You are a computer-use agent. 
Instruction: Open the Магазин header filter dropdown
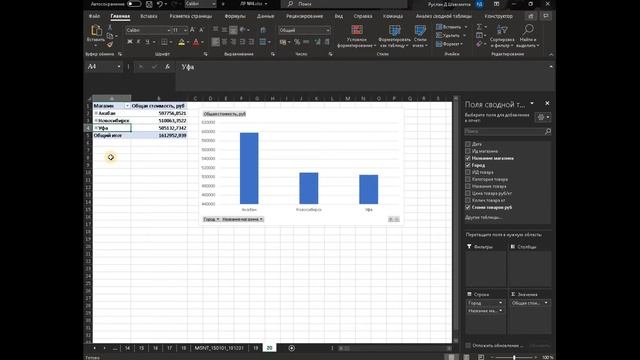(127, 106)
